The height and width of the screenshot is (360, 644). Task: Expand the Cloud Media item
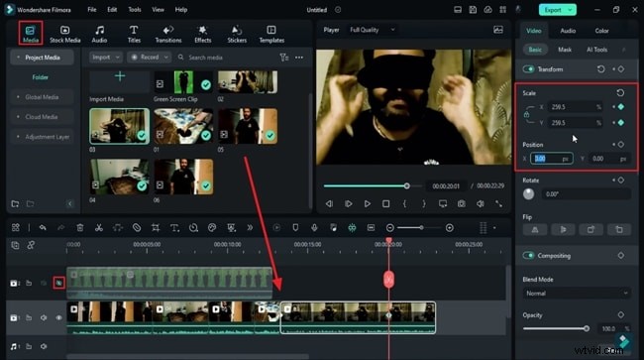(x=42, y=117)
